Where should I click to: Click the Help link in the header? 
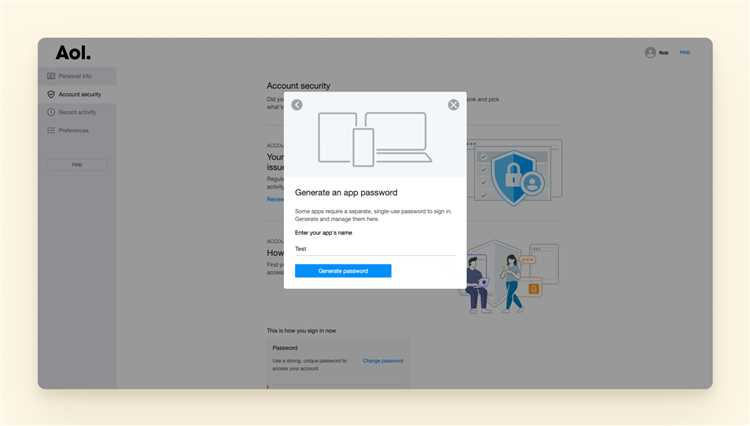[x=685, y=52]
